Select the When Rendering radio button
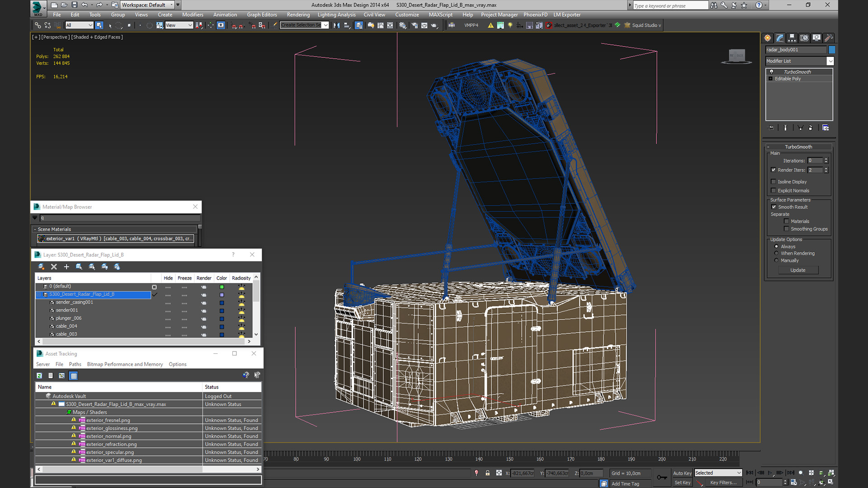Viewport: 868px width, 488px height. pyautogui.click(x=776, y=253)
